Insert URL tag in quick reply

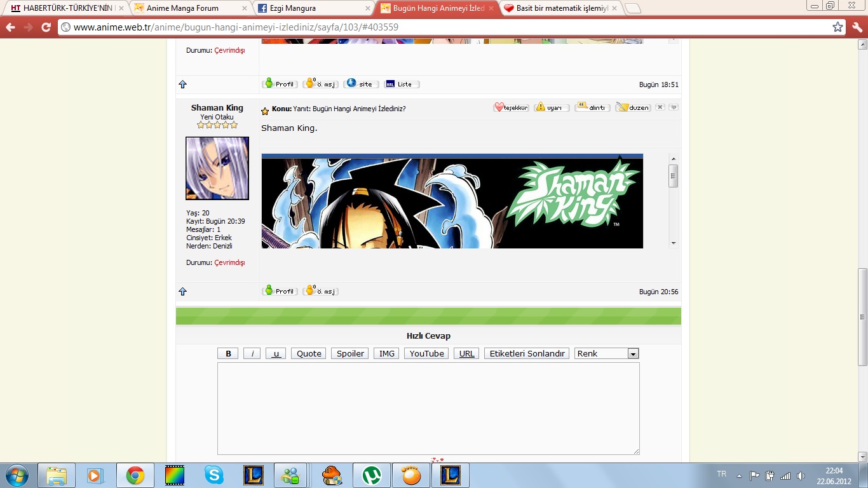pyautogui.click(x=466, y=353)
